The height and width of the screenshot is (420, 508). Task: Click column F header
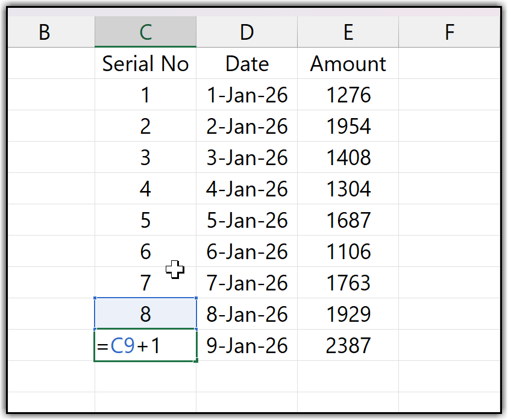pyautogui.click(x=449, y=32)
